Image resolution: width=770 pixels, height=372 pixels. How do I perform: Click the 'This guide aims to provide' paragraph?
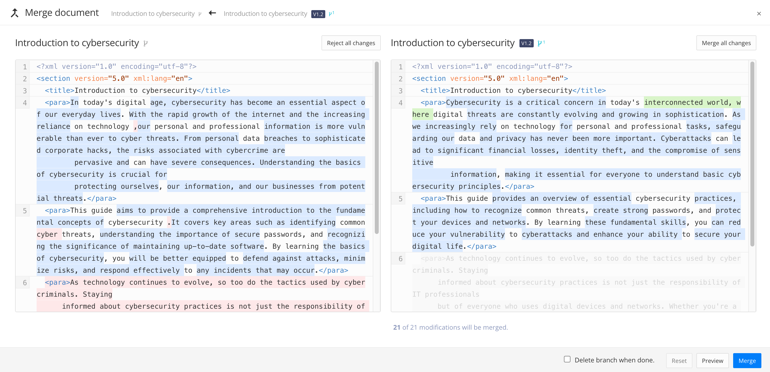coord(201,240)
